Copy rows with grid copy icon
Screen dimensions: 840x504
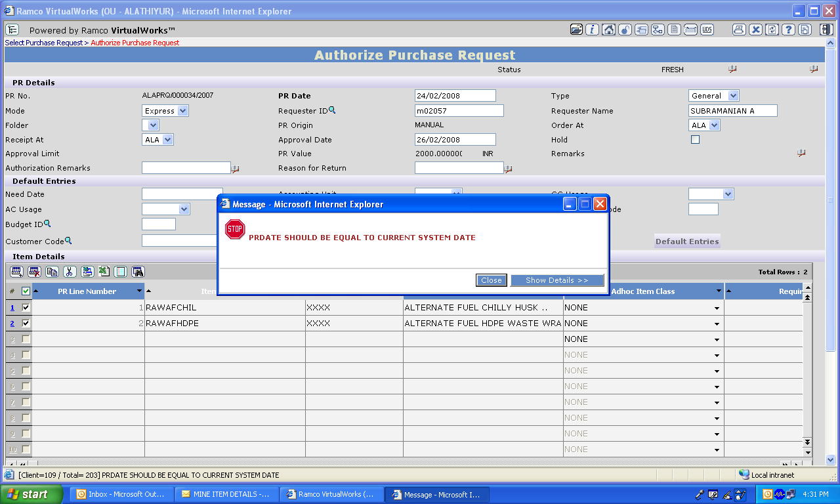pos(52,272)
